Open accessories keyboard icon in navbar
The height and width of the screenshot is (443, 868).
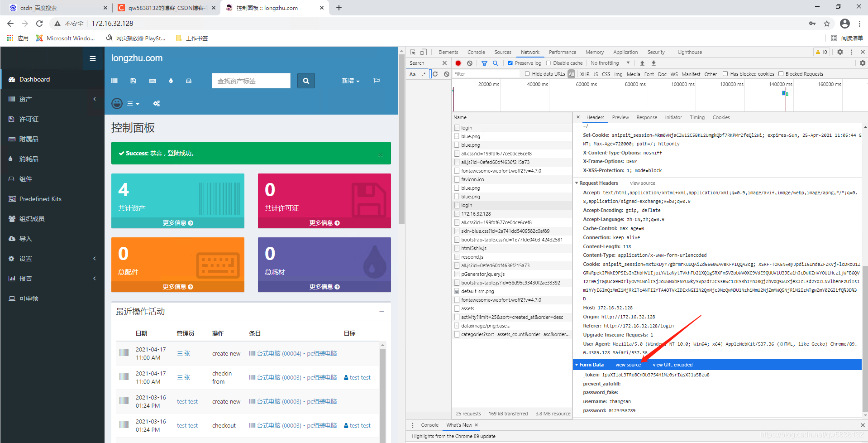click(x=153, y=81)
